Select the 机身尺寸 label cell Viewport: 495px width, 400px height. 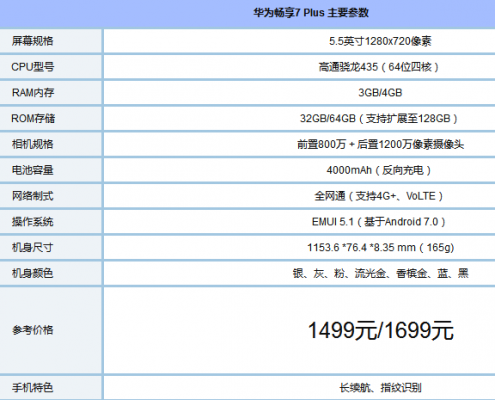tap(51, 247)
